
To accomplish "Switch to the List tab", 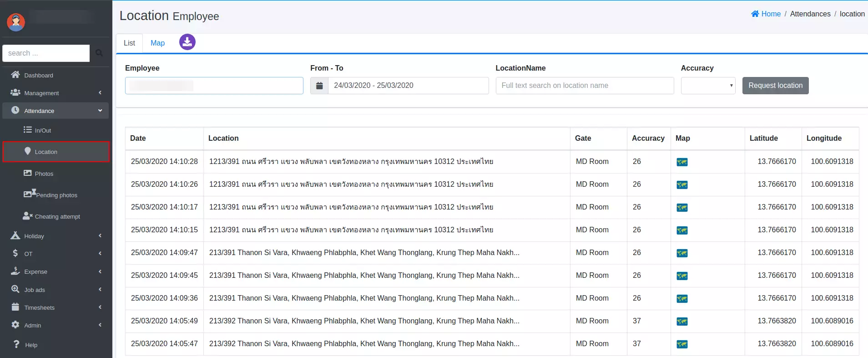I will point(129,43).
